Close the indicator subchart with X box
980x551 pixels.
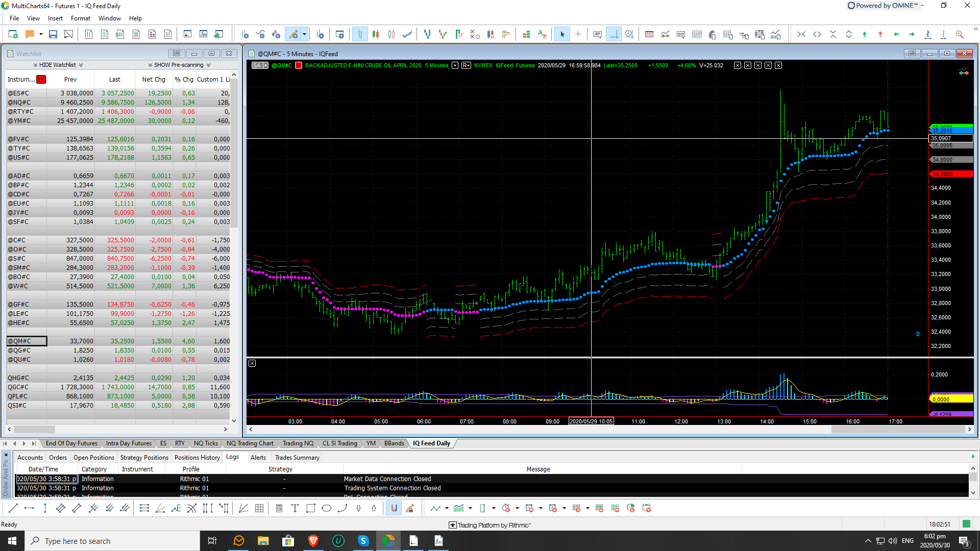252,363
